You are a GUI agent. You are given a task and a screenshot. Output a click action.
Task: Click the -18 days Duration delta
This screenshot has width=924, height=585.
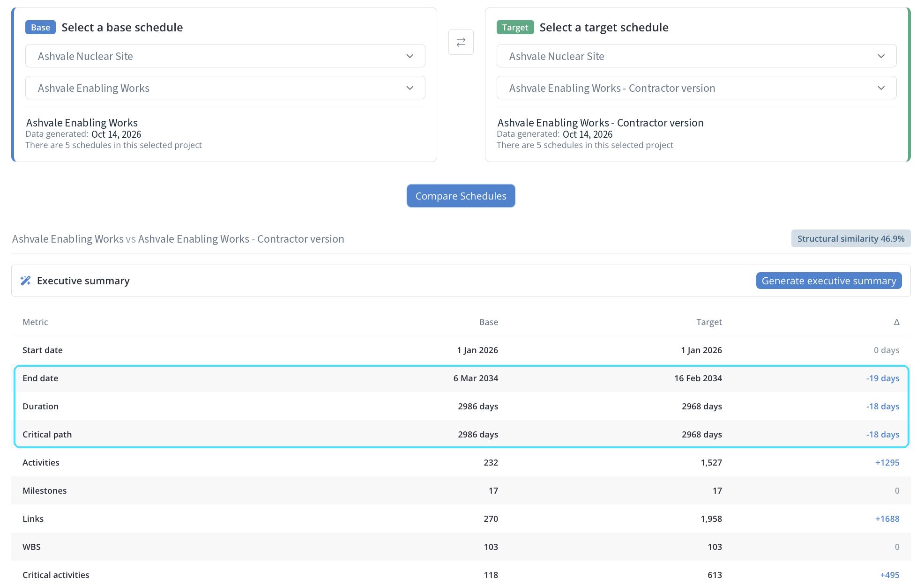(883, 406)
